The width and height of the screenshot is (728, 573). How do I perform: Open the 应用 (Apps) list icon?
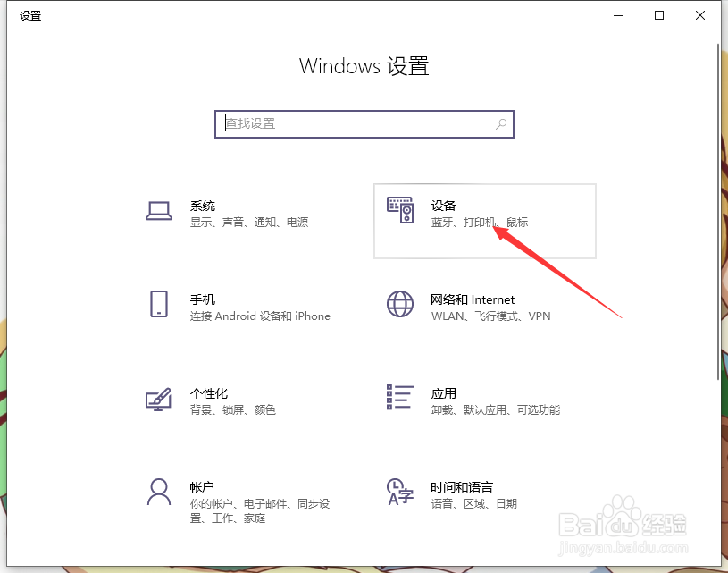click(399, 400)
